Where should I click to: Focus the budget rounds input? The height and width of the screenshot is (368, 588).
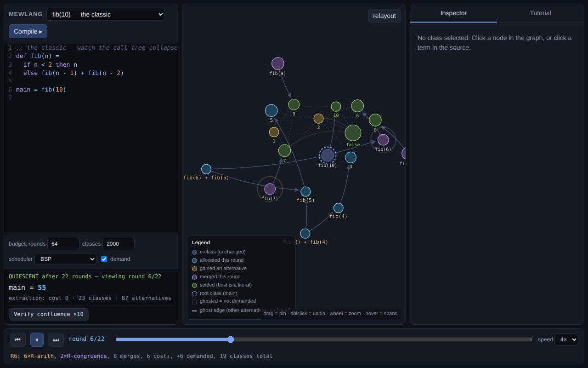tap(63, 244)
